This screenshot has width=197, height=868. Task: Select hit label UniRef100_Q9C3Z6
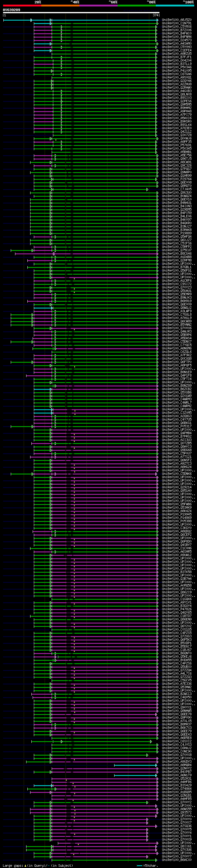click(x=177, y=165)
